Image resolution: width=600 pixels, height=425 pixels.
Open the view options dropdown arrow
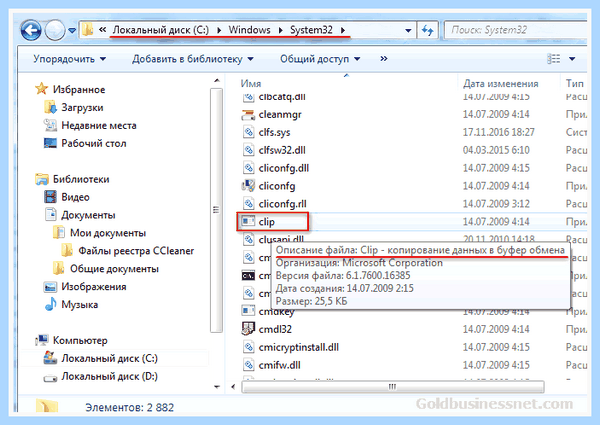572,59
